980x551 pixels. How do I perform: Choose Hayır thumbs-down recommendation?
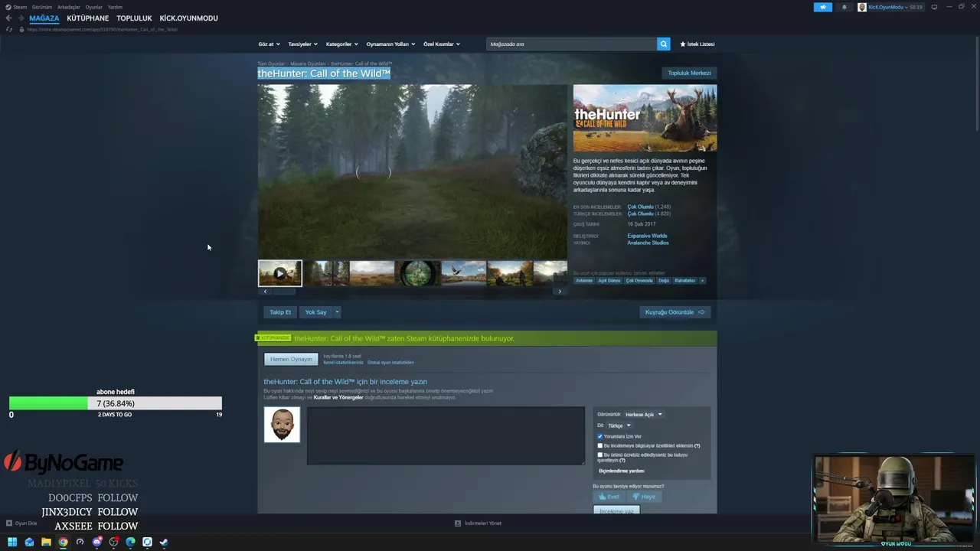[644, 497]
